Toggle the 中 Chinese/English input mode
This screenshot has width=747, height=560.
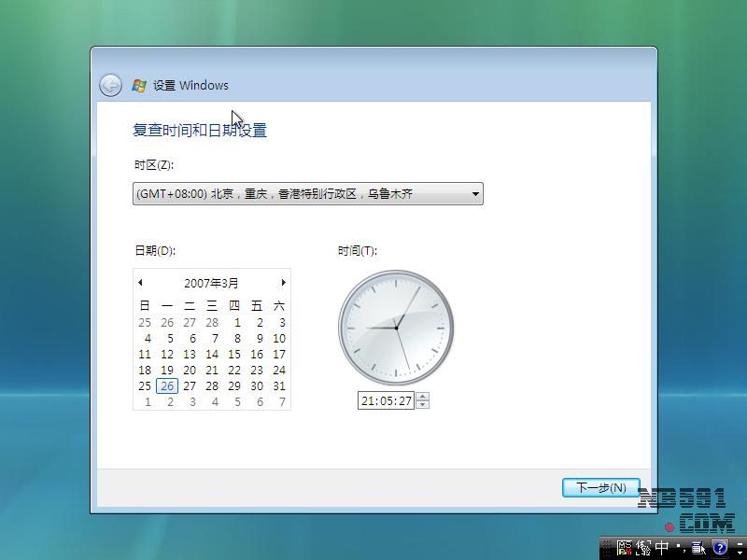click(x=662, y=548)
